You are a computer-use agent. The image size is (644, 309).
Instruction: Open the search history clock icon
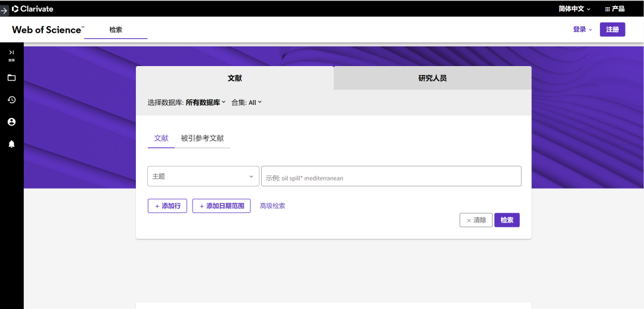11,99
